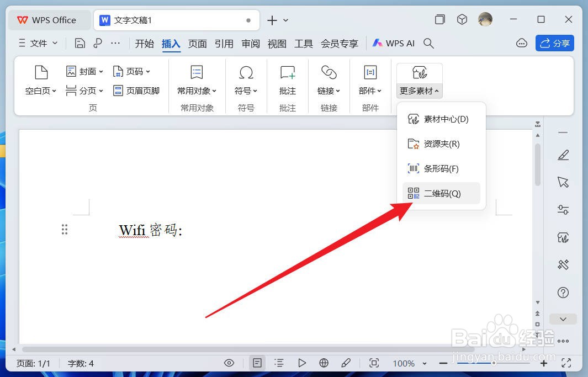Toggle the eye preview icon in status bar
Screen dimensions: 588x377
(229, 363)
